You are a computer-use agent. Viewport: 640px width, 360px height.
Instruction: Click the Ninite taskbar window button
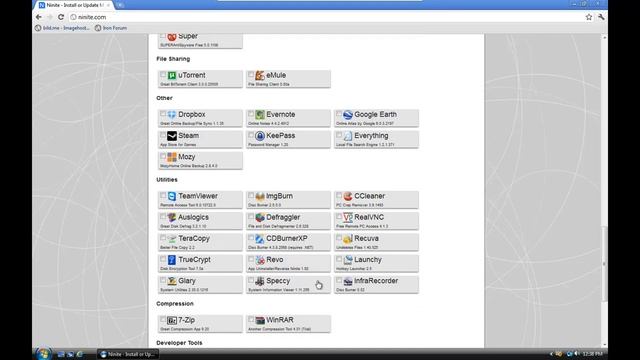(128, 354)
